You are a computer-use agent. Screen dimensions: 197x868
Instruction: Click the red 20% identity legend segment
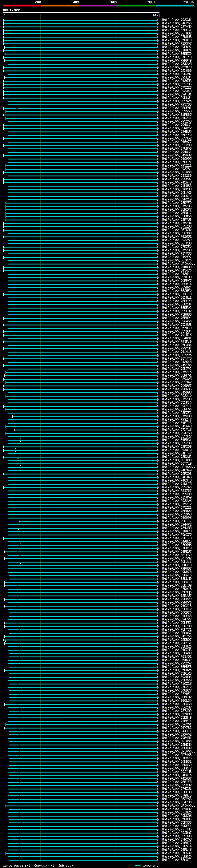[22, 6]
